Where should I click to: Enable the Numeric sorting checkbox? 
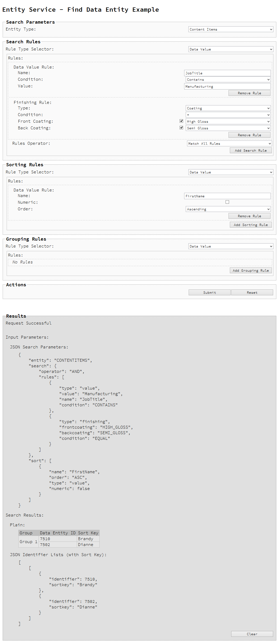pyautogui.click(x=227, y=202)
